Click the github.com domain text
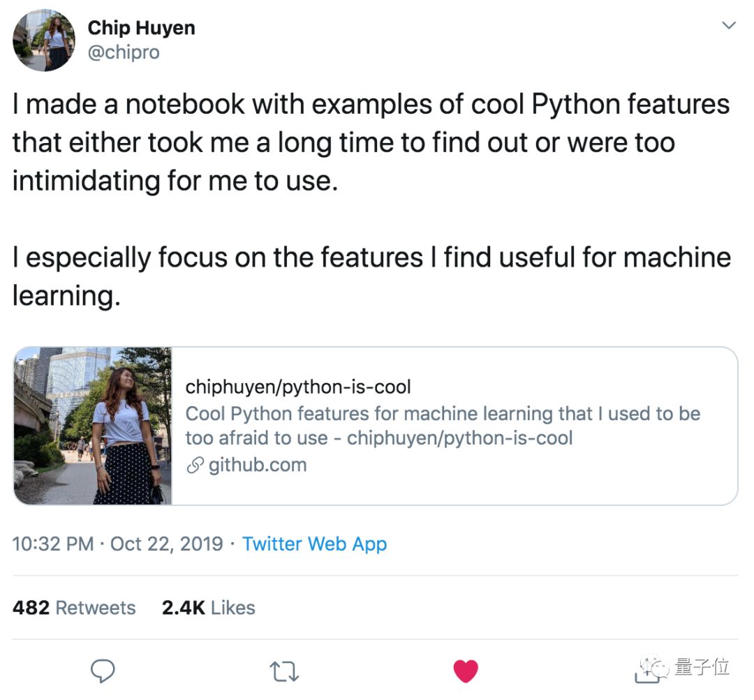Screen dimensions: 754x700 [x=257, y=466]
